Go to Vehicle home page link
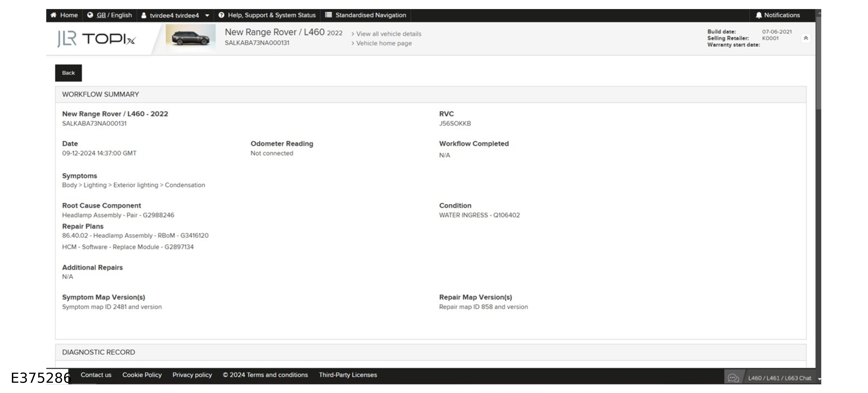868x393 pixels. tap(384, 43)
